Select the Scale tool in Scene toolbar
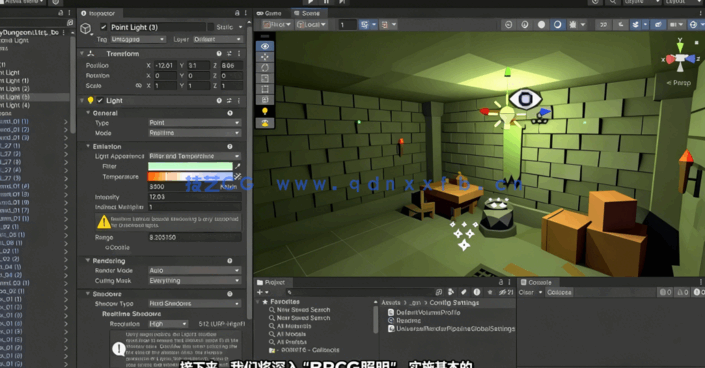 [x=265, y=78]
